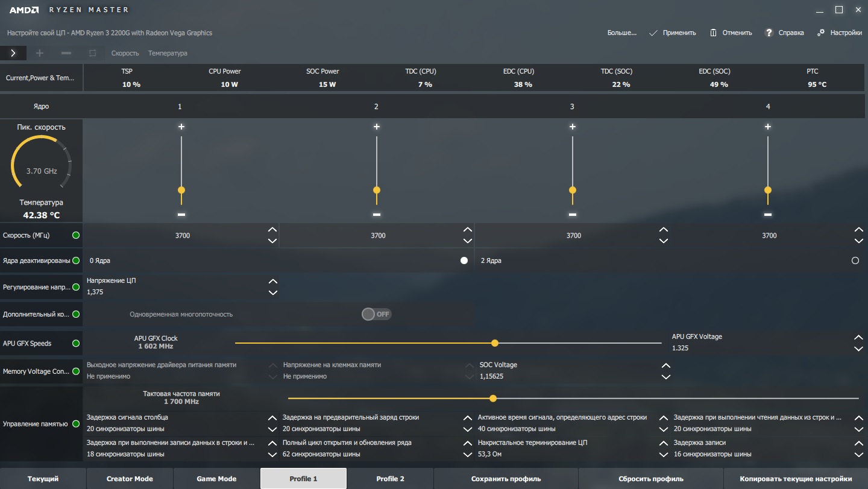Select the 0 Ядра radio button
The image size is (868, 489).
click(x=464, y=260)
